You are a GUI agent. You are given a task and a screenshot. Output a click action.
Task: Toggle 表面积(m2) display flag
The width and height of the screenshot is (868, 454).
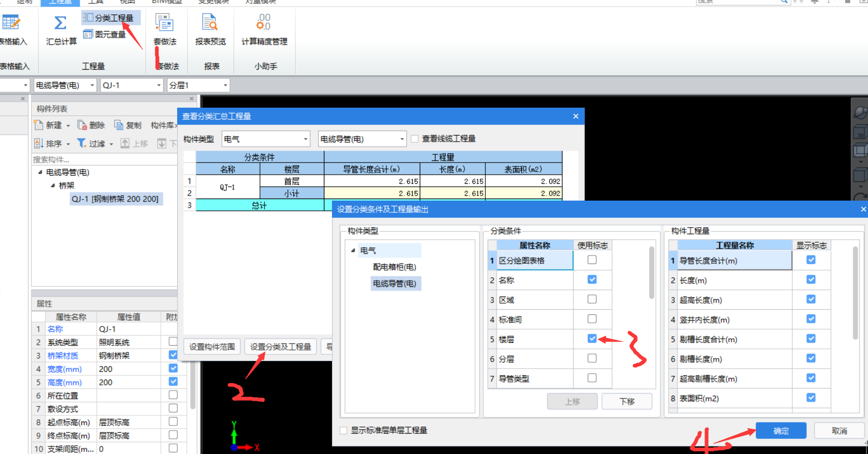[811, 398]
